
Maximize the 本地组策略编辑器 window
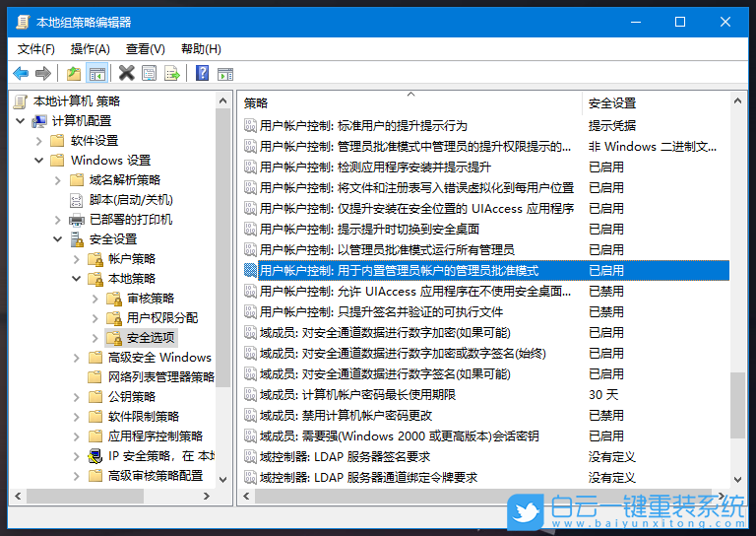tap(680, 22)
